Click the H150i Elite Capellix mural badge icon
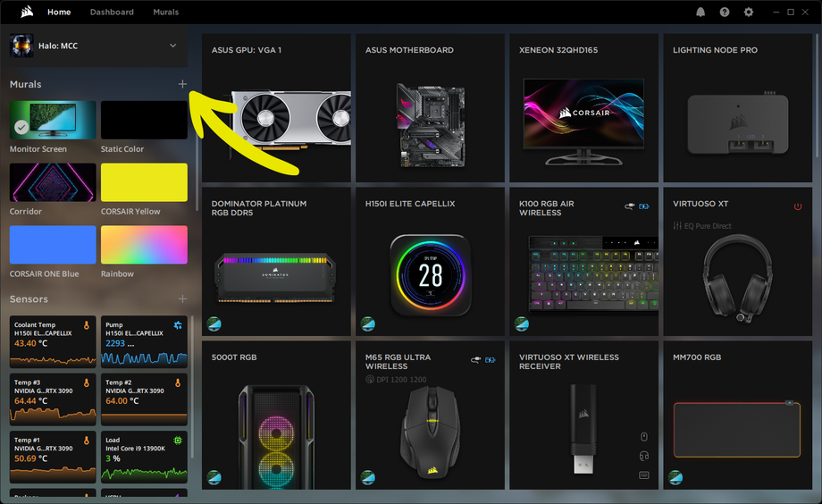Viewport: 822px width, 504px height. [368, 324]
